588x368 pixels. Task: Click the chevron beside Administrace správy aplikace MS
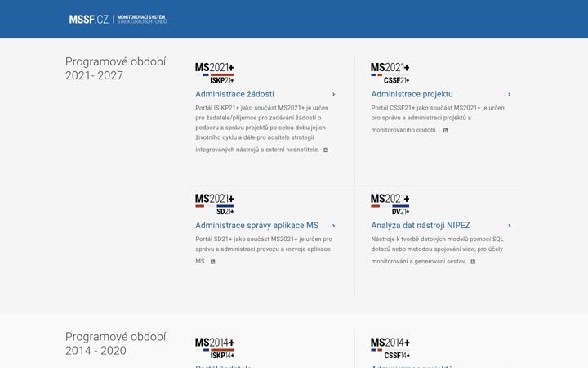click(x=333, y=226)
